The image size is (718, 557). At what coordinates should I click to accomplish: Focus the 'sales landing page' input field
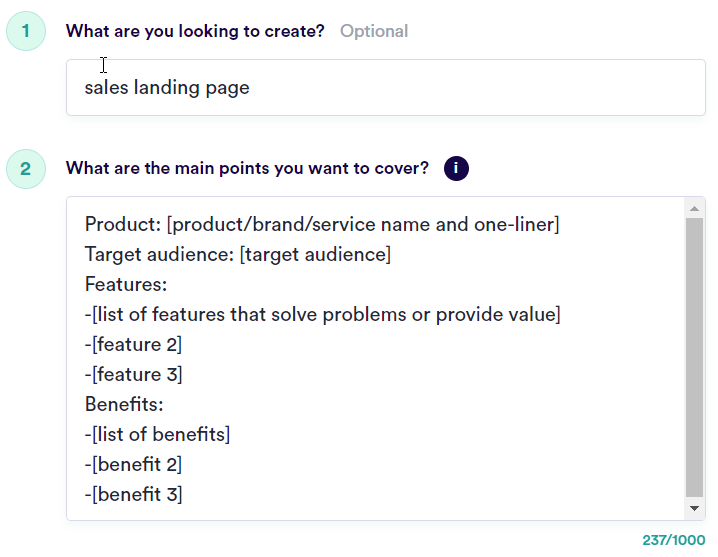386,87
